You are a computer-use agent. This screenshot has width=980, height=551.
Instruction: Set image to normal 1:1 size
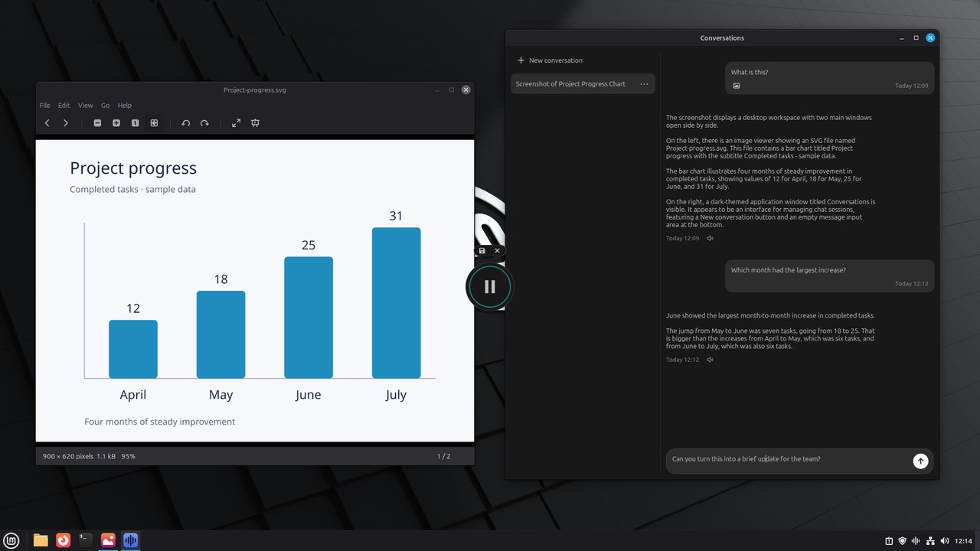pos(135,123)
